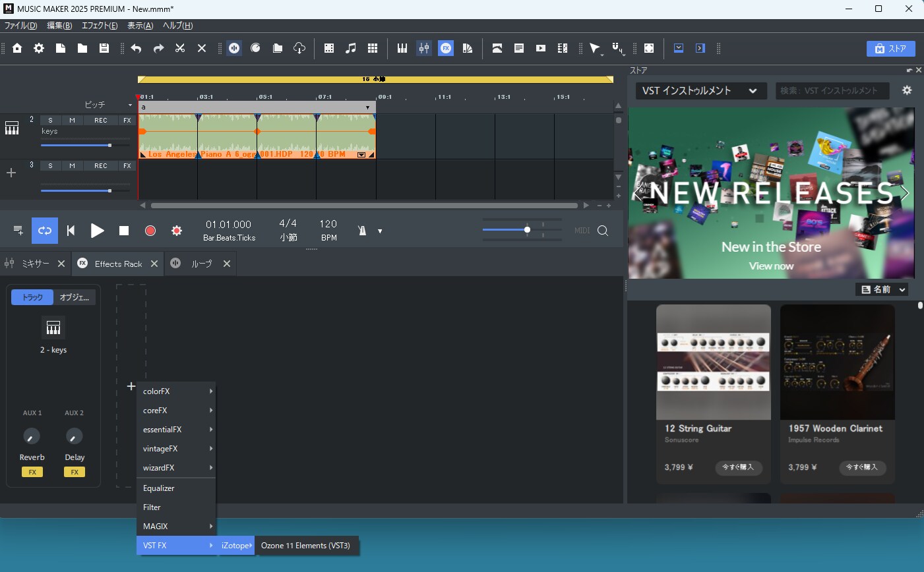Open the keyboard piano icon in toolbar
The image size is (924, 572).
pos(402,48)
